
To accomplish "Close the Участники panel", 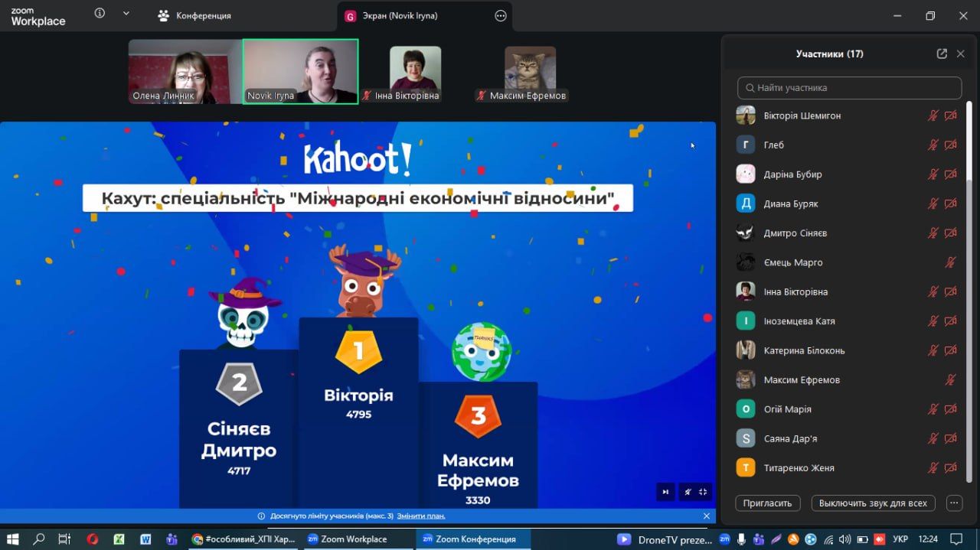I will point(961,54).
